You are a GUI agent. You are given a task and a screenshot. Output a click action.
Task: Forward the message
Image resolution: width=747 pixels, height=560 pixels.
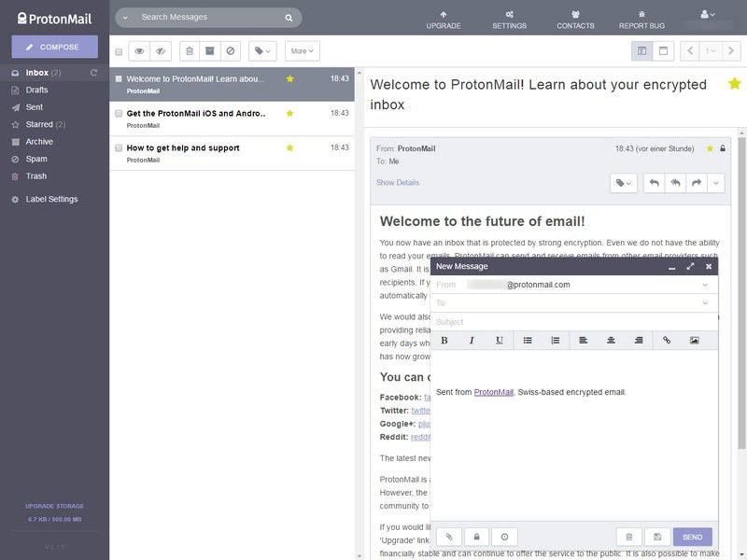coord(696,183)
